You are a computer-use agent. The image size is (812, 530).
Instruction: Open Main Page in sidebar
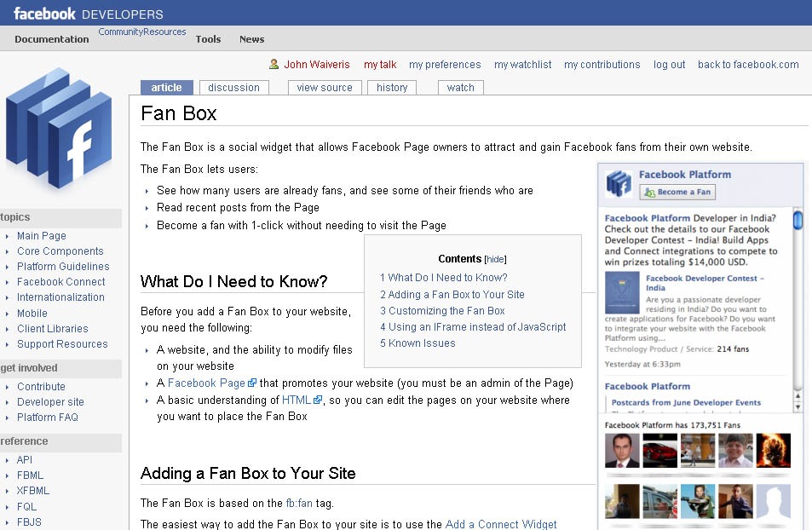(42, 236)
